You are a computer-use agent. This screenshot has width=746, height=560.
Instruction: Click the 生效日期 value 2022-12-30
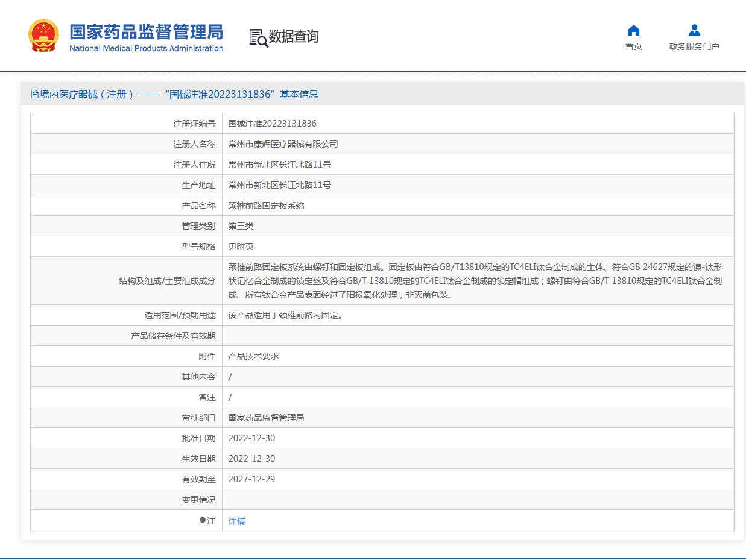pos(251,459)
